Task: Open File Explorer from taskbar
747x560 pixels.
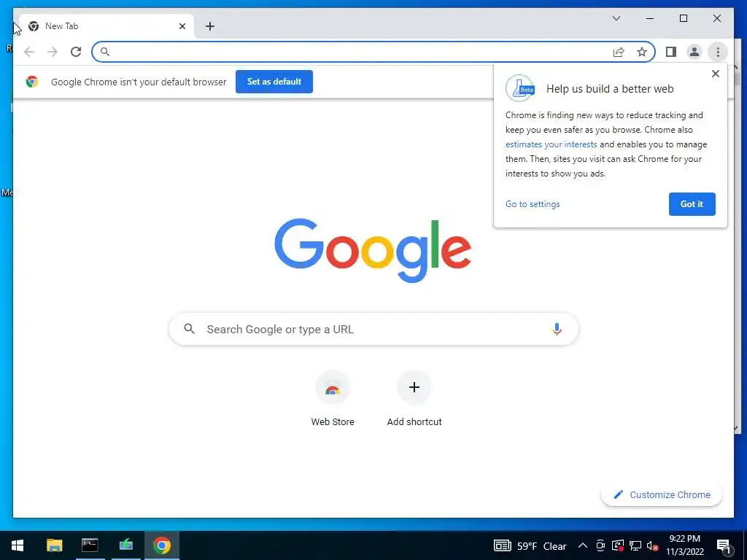Action: coord(54,545)
